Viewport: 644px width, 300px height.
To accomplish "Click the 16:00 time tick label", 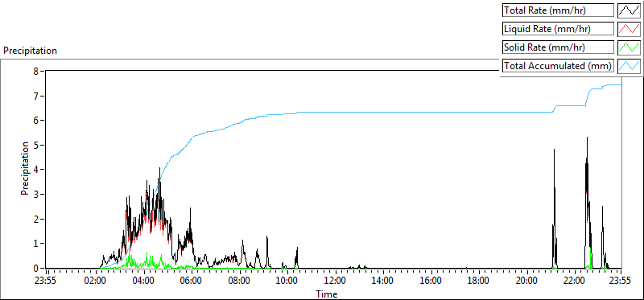I will [x=431, y=282].
